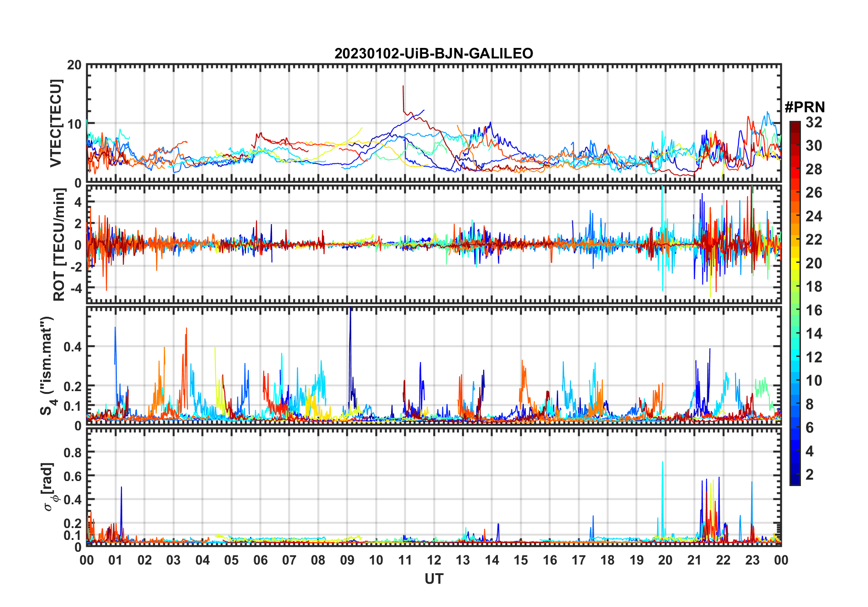Click the plot title 20230102-UiB-BJN-GALILEO
This screenshot has height=607, width=868.
click(x=434, y=53)
